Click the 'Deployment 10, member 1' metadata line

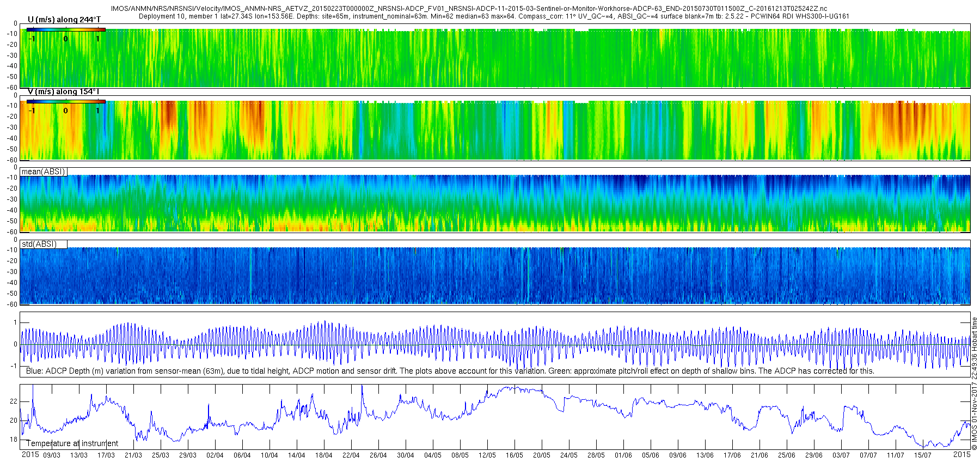(x=494, y=16)
